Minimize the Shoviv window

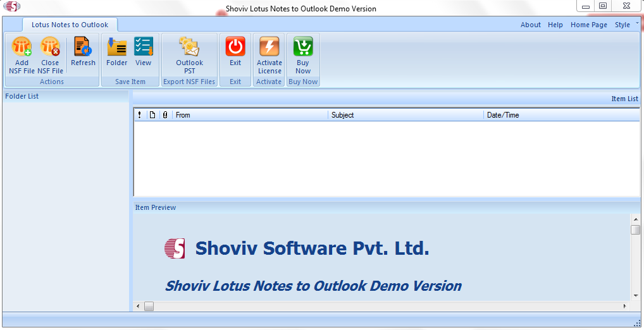tap(586, 6)
